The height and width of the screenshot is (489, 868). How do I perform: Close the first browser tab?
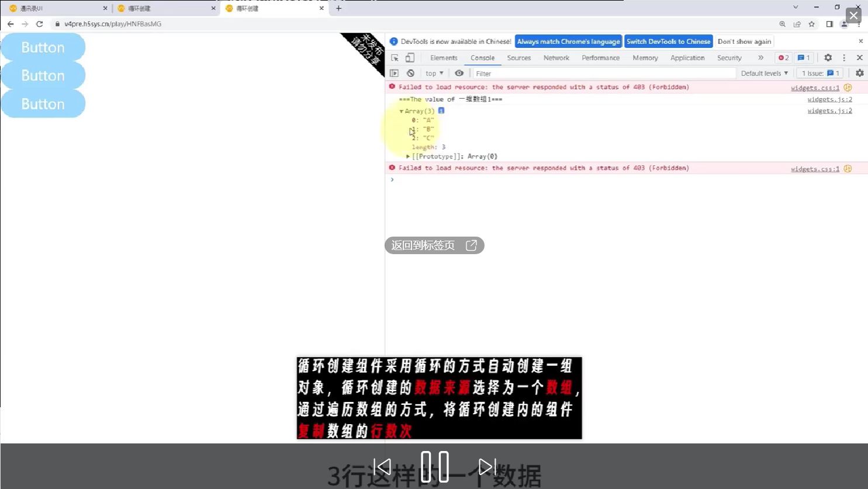[x=105, y=8]
